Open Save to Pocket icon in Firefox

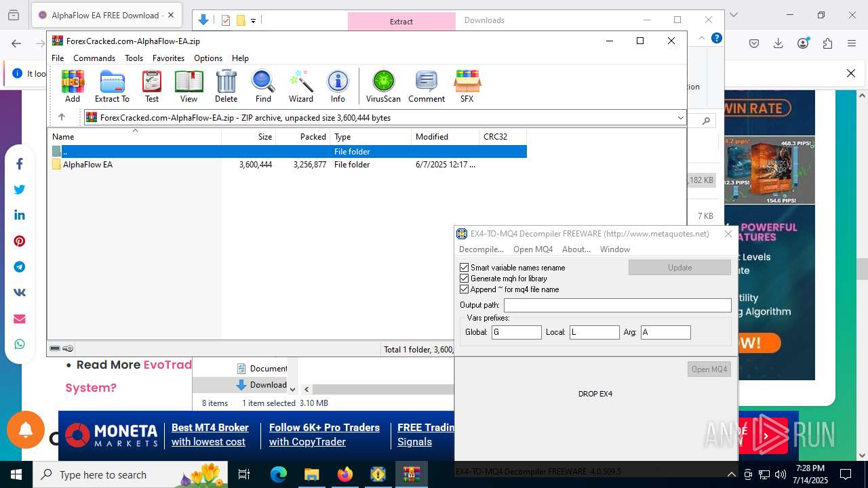[754, 43]
